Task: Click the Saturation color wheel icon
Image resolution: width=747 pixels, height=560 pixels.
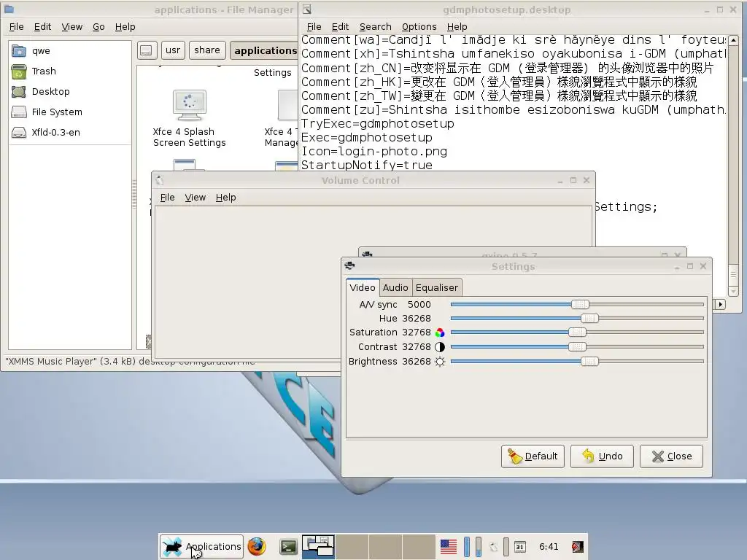Action: pyautogui.click(x=440, y=332)
